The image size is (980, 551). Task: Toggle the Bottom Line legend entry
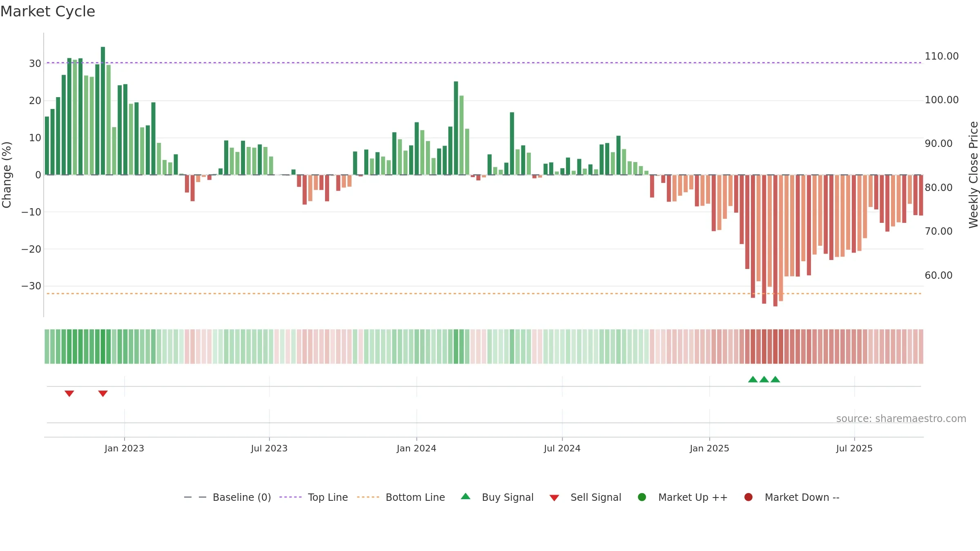[x=401, y=497]
